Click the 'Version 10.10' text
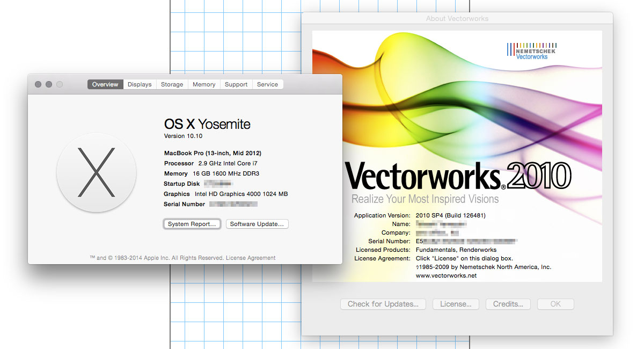Image resolution: width=644 pixels, height=349 pixels. [x=183, y=136]
